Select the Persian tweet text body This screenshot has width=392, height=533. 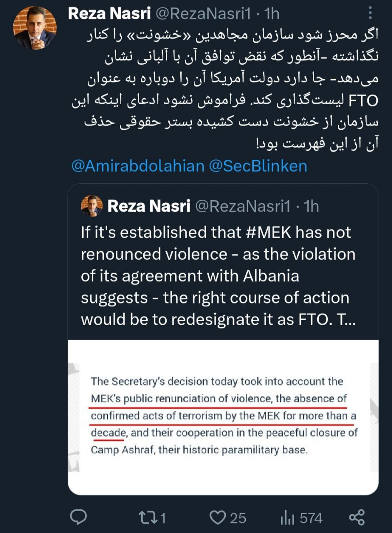(x=225, y=90)
